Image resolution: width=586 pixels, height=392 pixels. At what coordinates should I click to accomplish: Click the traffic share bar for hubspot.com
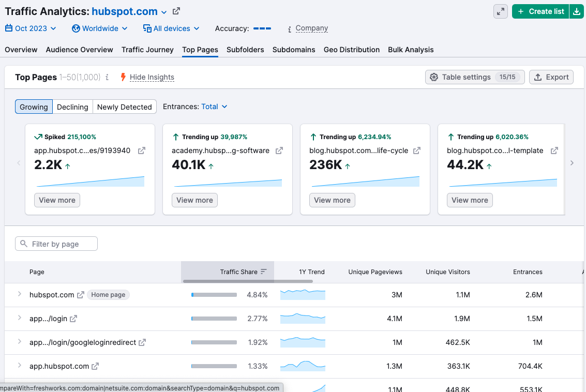tap(214, 295)
